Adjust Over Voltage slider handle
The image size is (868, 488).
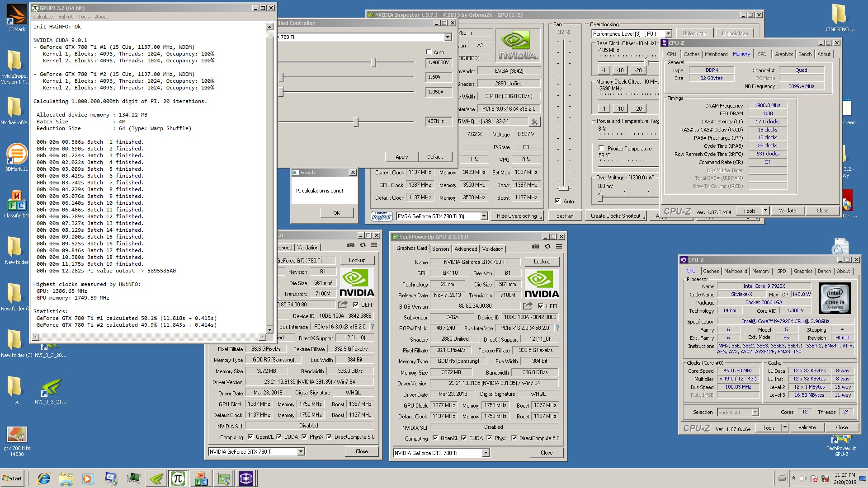pyautogui.click(x=600, y=197)
